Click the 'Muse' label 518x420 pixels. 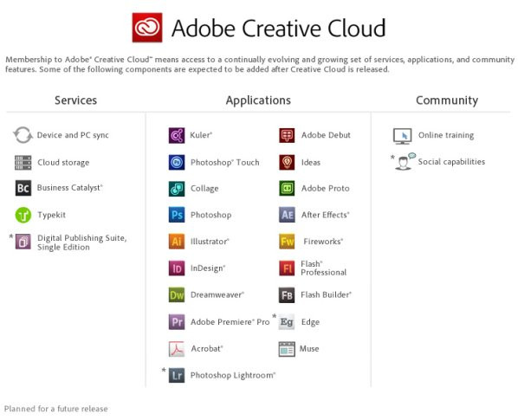(309, 348)
